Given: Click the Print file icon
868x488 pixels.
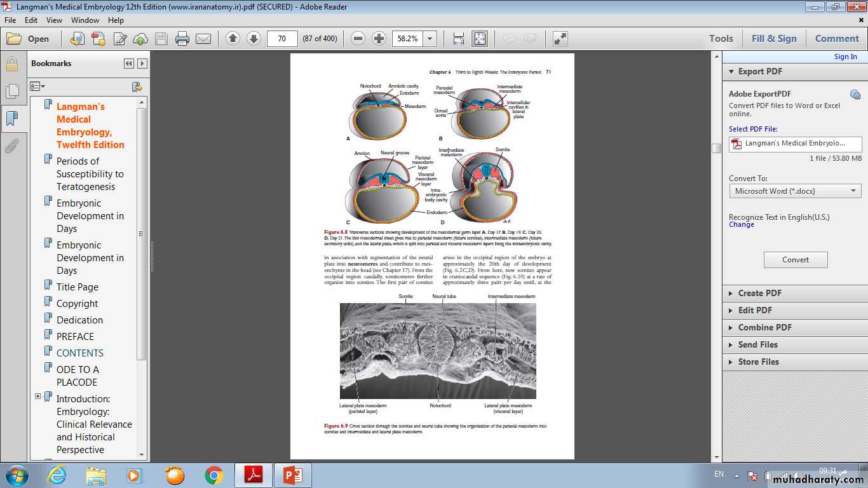Looking at the screenshot, I should coord(182,39).
